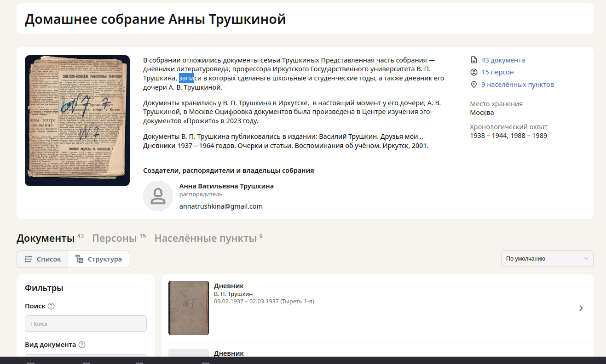Click the Поиск filter input field
This screenshot has width=606, height=364.
click(86, 324)
